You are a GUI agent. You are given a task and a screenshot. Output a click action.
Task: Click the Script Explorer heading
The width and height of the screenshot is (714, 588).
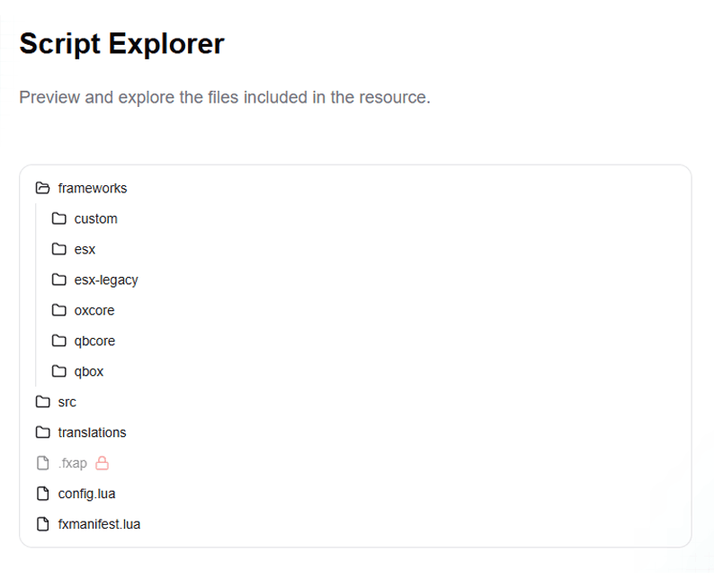121,43
